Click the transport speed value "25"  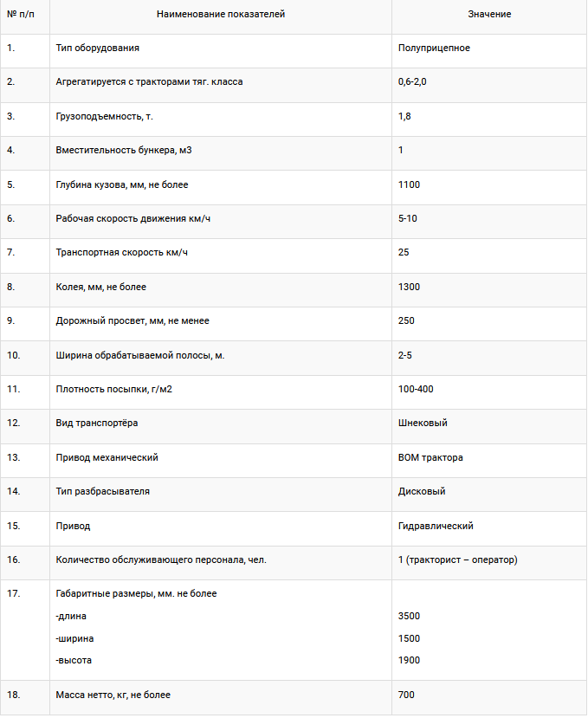click(x=404, y=253)
